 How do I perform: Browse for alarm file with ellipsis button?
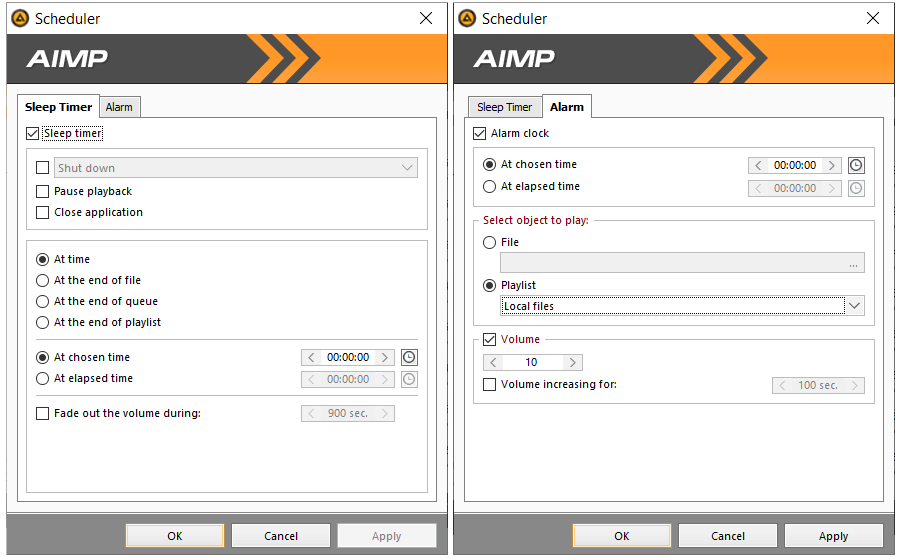point(854,263)
